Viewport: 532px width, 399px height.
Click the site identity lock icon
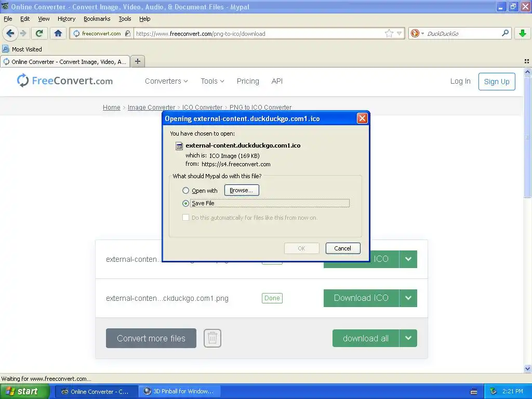[x=128, y=33]
